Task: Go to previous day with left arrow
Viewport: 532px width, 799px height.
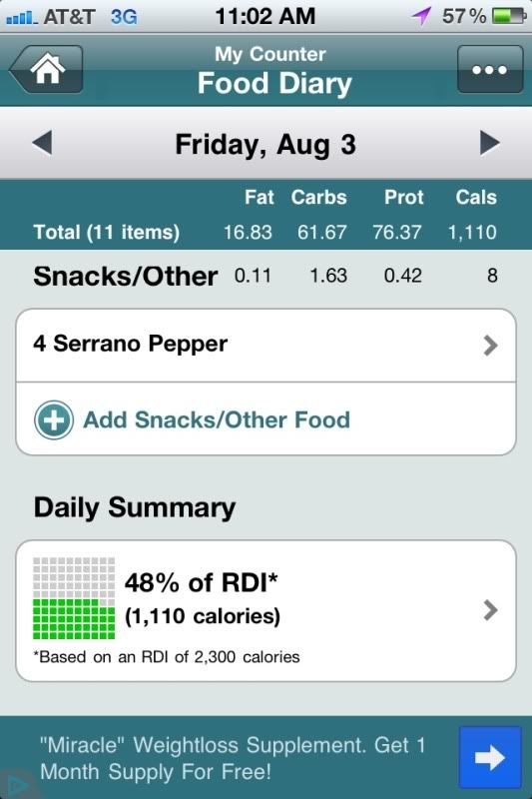Action: pos(42,143)
